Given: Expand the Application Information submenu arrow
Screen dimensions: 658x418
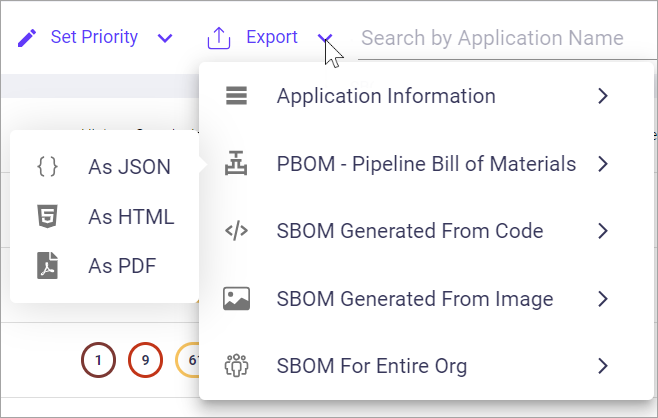Looking at the screenshot, I should click(602, 97).
